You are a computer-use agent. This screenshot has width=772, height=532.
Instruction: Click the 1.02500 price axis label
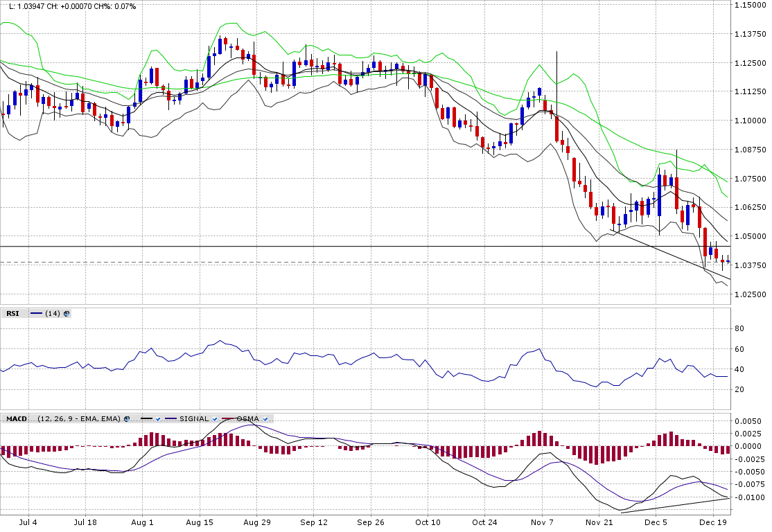click(x=750, y=294)
